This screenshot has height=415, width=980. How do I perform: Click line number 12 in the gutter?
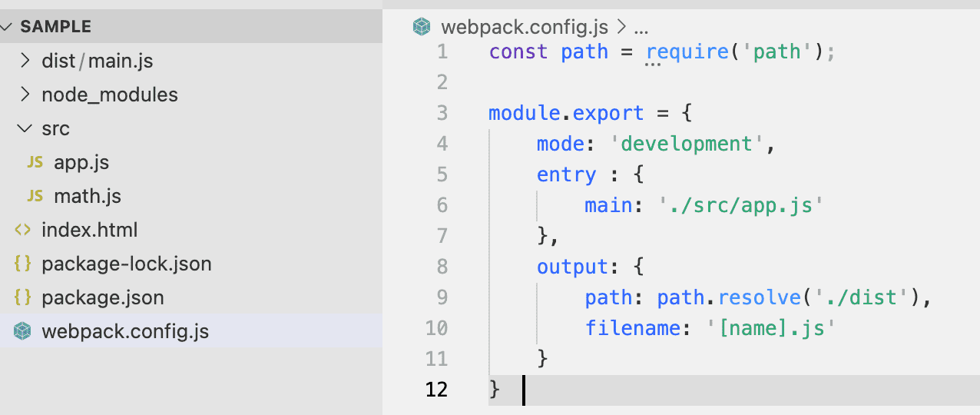tap(436, 390)
